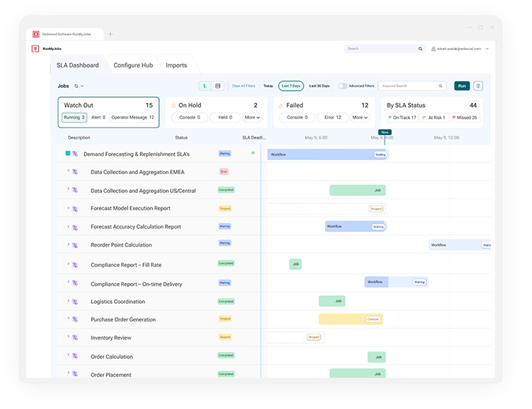The height and width of the screenshot is (409, 532).
Task: Click the Clear All Filters link
Action: tap(243, 86)
